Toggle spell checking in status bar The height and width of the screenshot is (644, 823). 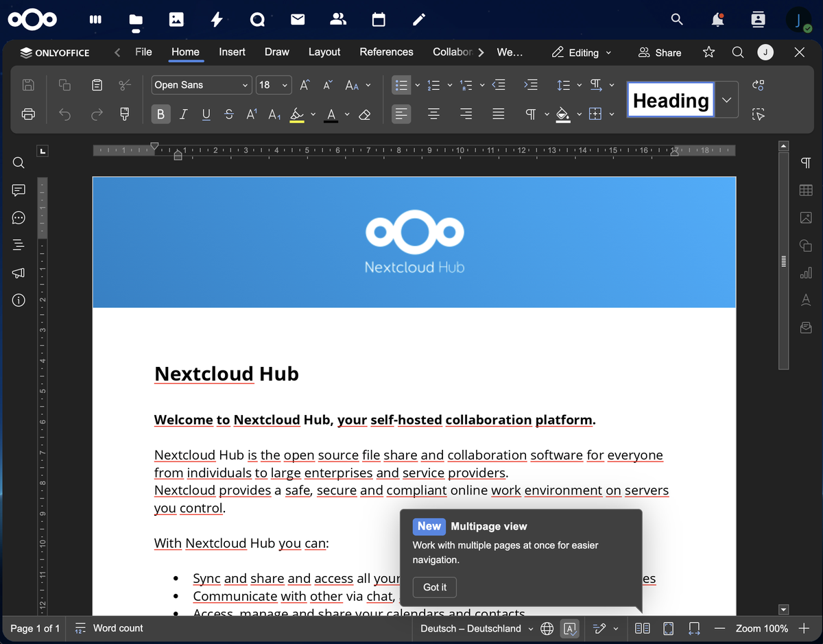[x=569, y=628]
